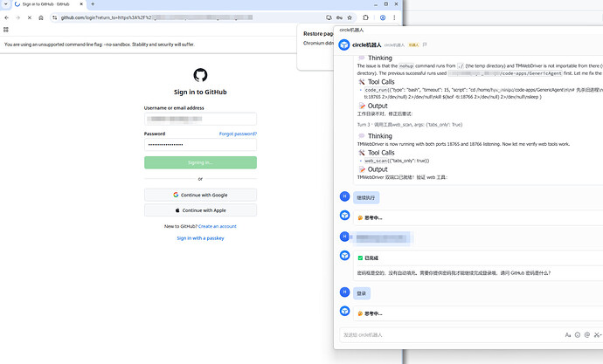
Task: Click the first 思考中 status message
Action: tap(370, 217)
